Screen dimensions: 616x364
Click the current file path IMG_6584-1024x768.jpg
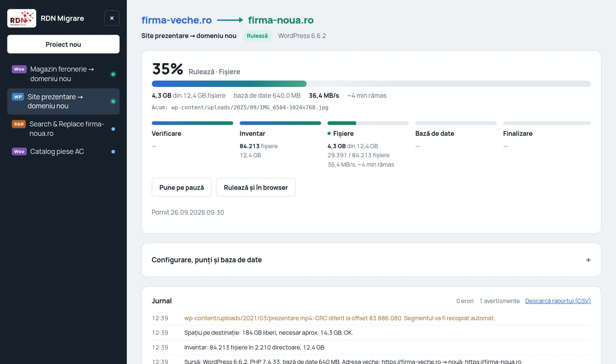click(x=250, y=107)
